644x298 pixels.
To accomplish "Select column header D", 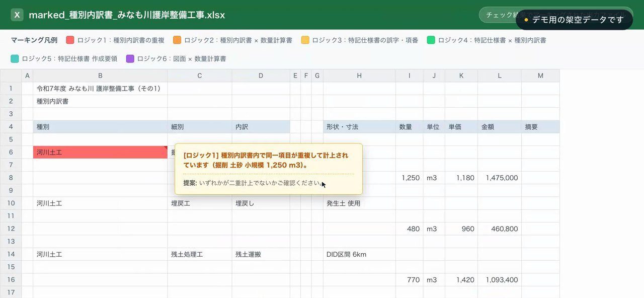I will [261, 76].
